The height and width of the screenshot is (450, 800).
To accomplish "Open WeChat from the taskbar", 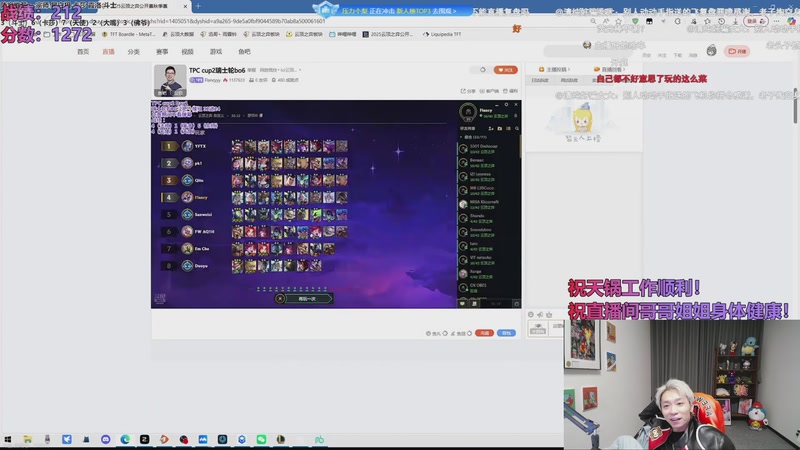I will (261, 439).
